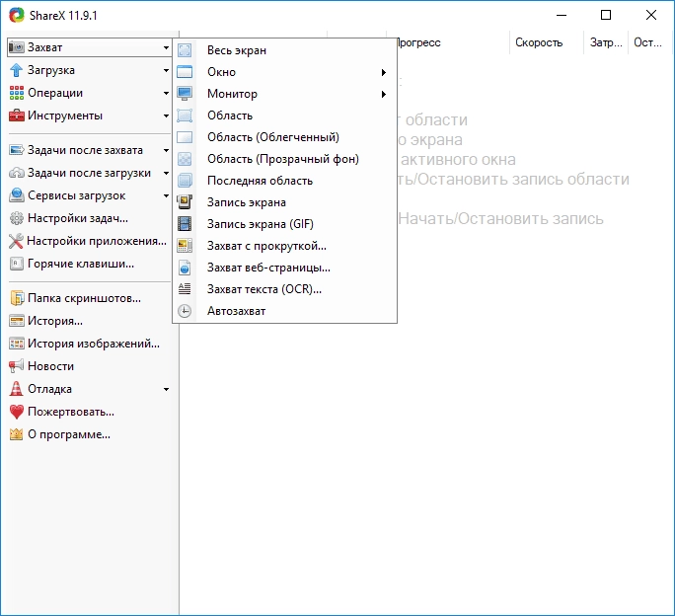Image resolution: width=675 pixels, height=616 pixels.
Task: Click the Ост... column header
Action: tap(647, 42)
